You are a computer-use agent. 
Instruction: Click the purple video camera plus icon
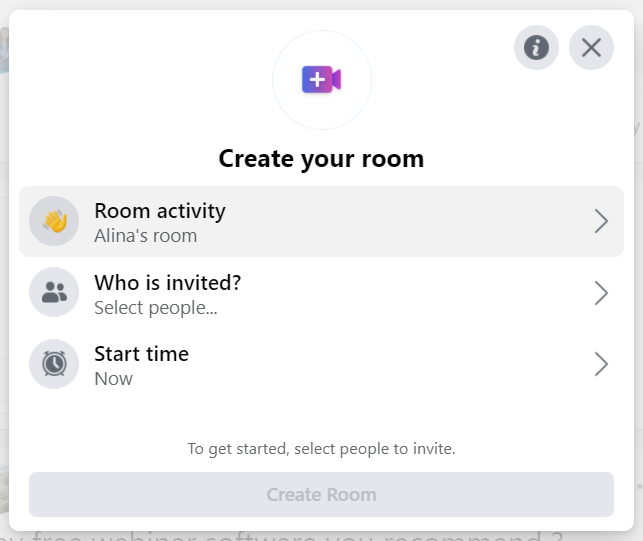click(322, 80)
